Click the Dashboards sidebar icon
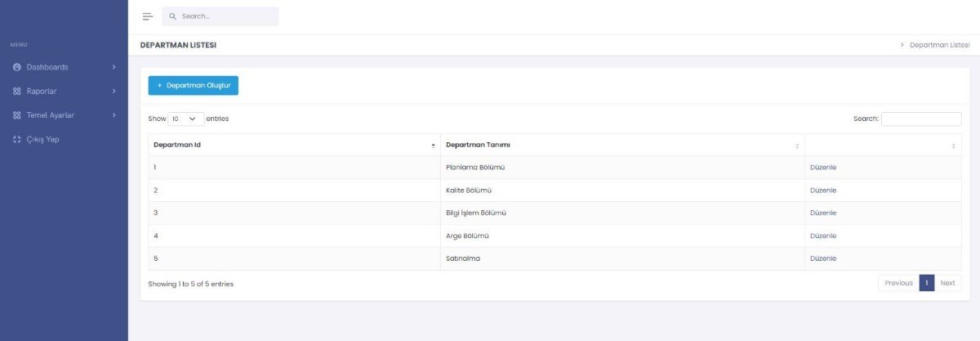Image resolution: width=980 pixels, height=341 pixels. point(17,67)
